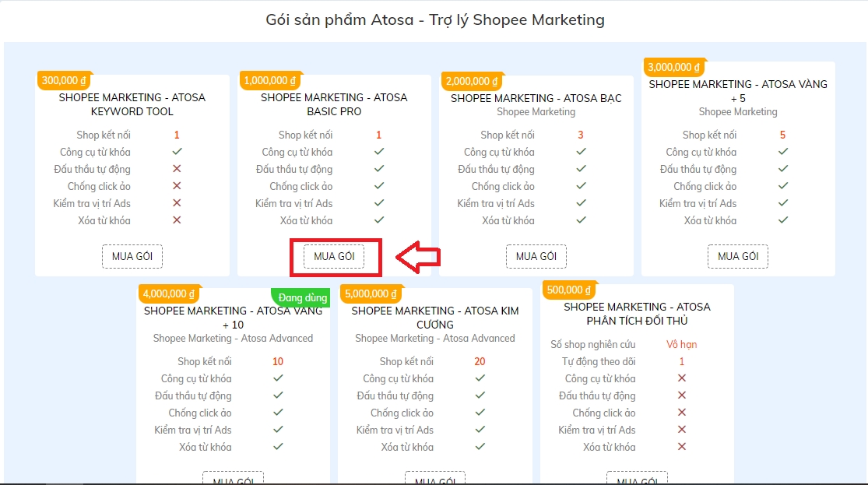Image resolution: width=868 pixels, height=485 pixels.
Task: Select the 1,000,000 đ price badge
Action: click(269, 80)
